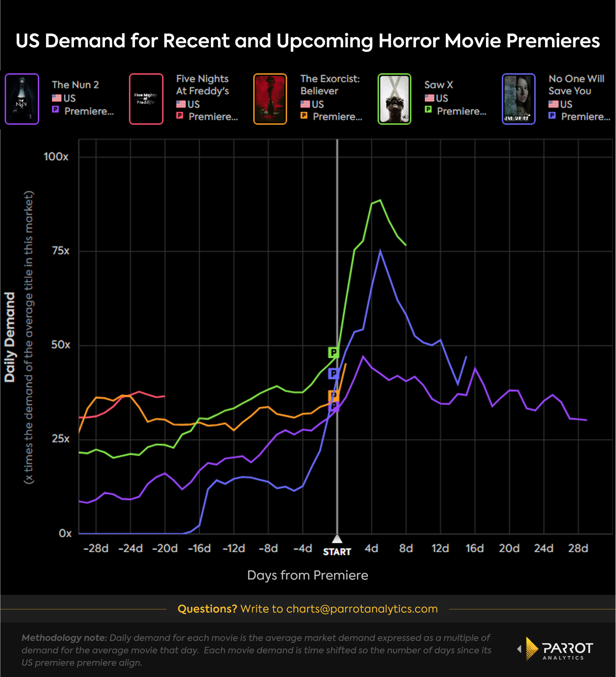Click the No One Will Save You poster
The width and height of the screenshot is (616, 677).
pos(518,99)
